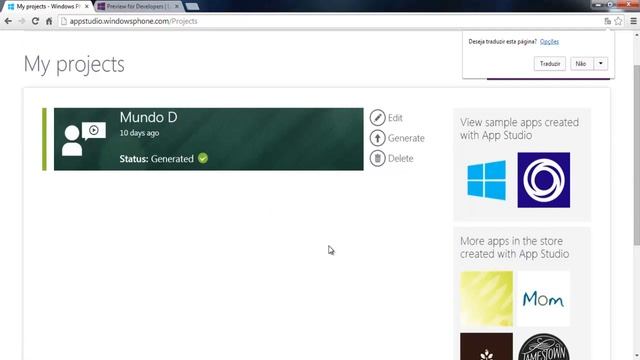This screenshot has height=360, width=640.
Task: Close the Preview for Developers tab
Action: [x=176, y=7]
